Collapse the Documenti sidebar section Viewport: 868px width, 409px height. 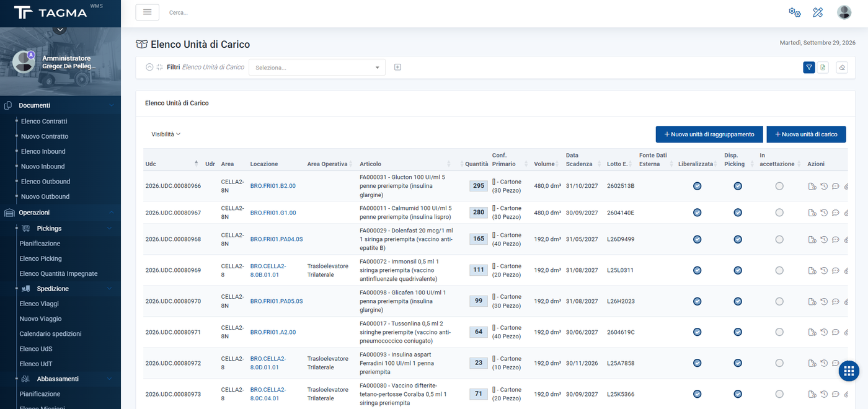[60, 105]
